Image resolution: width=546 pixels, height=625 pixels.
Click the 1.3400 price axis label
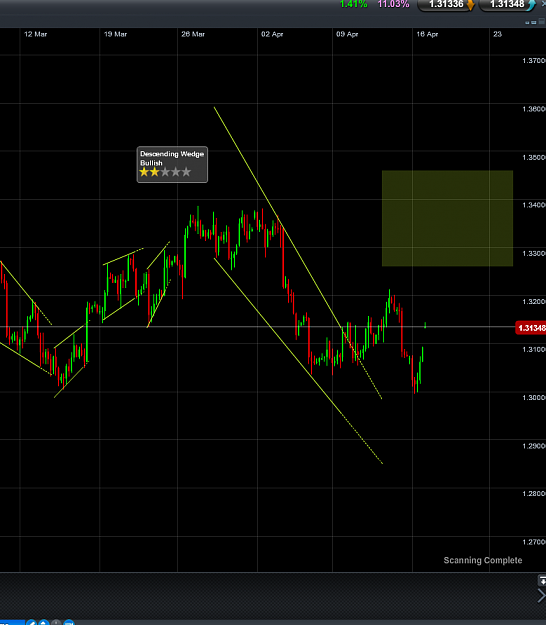(x=534, y=205)
